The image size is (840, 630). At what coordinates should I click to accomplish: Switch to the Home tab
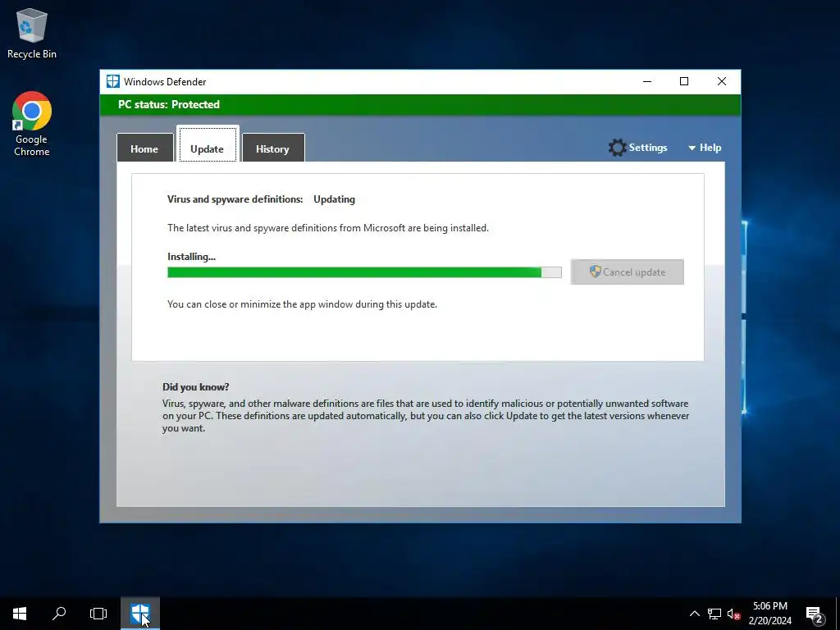click(144, 148)
